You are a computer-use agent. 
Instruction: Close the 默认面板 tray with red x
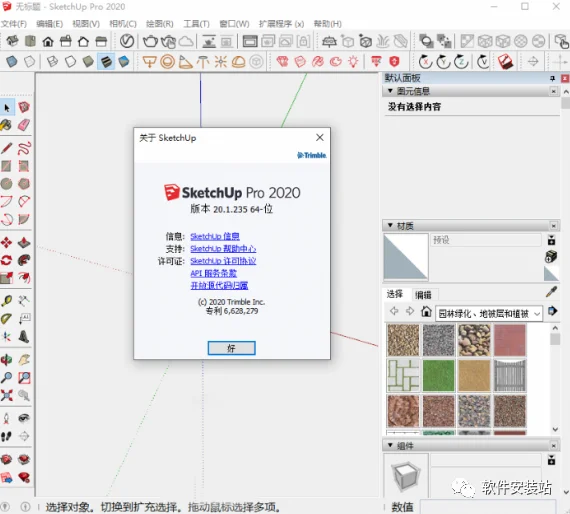click(565, 78)
